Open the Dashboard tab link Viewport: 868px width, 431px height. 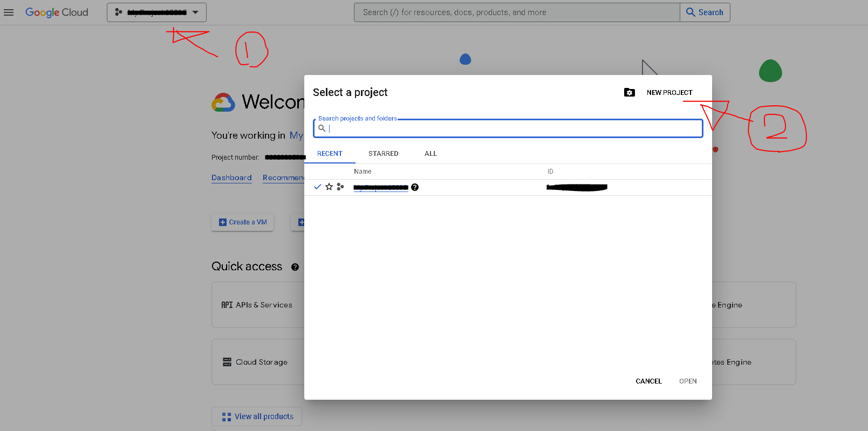pyautogui.click(x=231, y=177)
